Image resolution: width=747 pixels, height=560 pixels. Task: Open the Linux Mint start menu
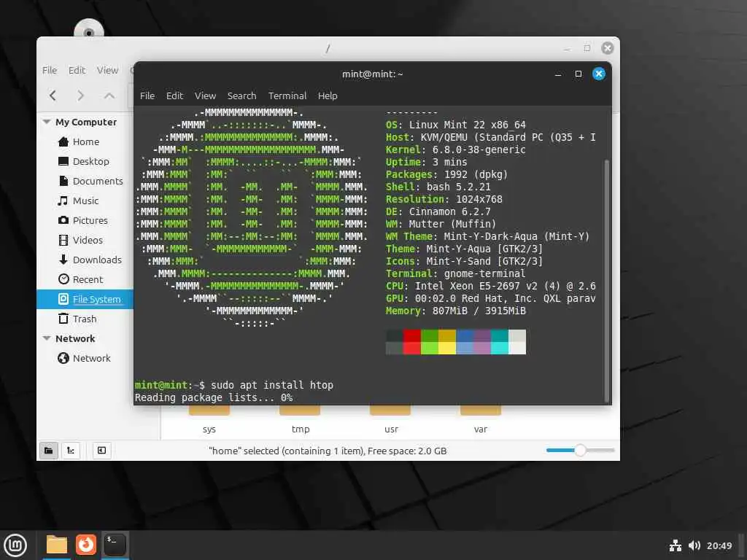[15, 545]
